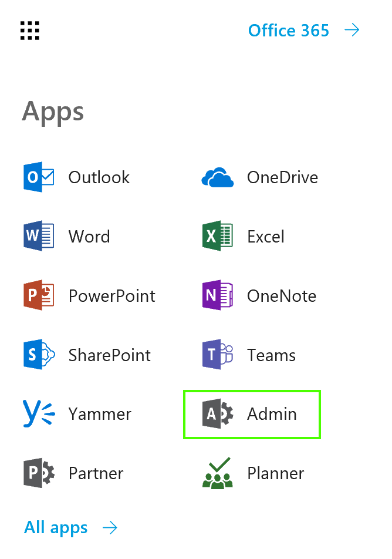392x559 pixels.
Task: Select the Admin text label
Action: [x=272, y=414]
